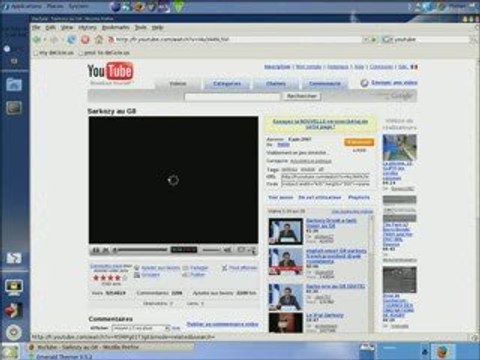Click the orange subscribe button

click(359, 142)
